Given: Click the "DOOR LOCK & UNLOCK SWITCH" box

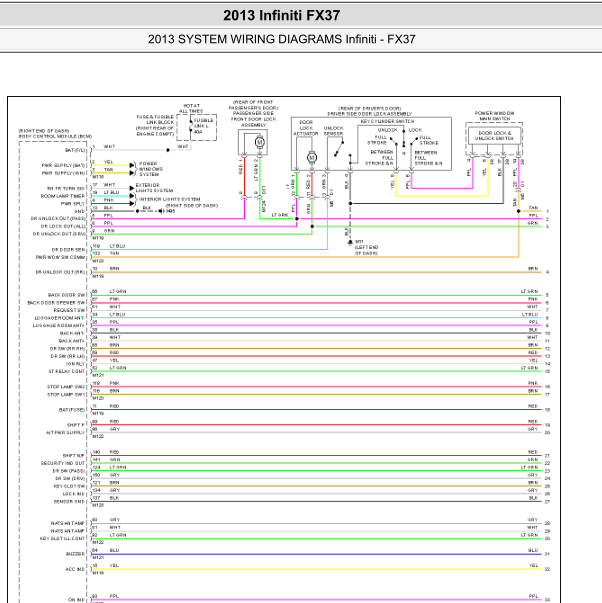Looking at the screenshot, I should click(494, 136).
